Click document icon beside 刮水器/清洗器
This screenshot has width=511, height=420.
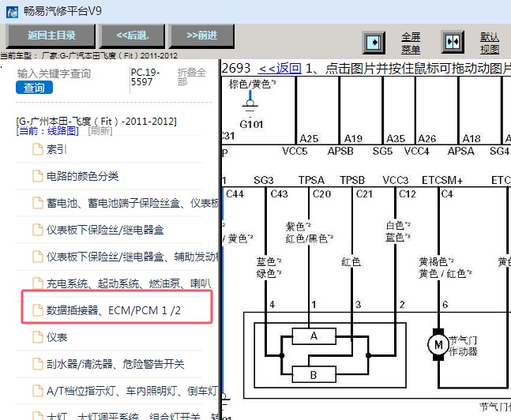click(x=38, y=364)
